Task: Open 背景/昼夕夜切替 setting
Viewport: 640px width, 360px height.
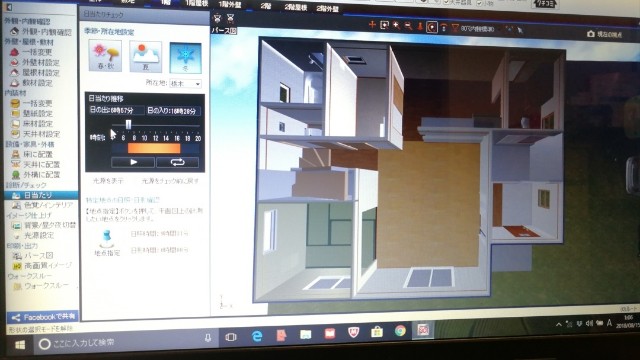Action: pos(44,225)
